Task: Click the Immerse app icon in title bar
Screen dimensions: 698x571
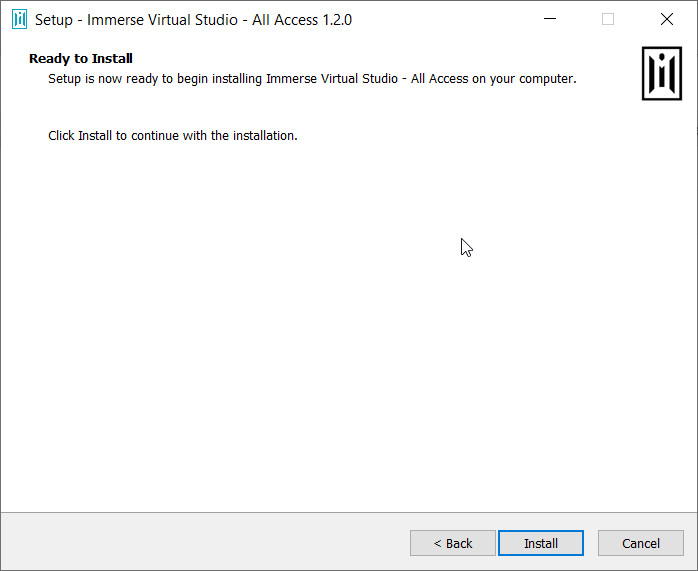Action: 19,19
